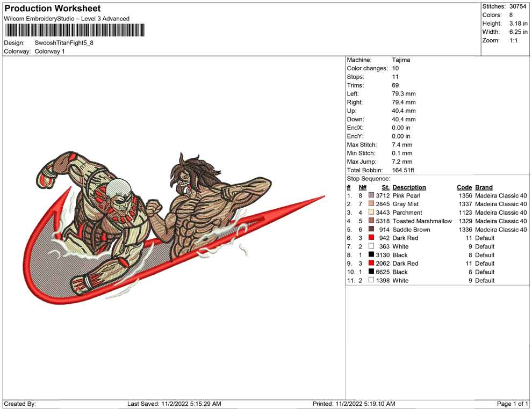Screen dimensions: 532x409
Task: Click the stitch count '5318' in row 4
Action: [x=383, y=221]
